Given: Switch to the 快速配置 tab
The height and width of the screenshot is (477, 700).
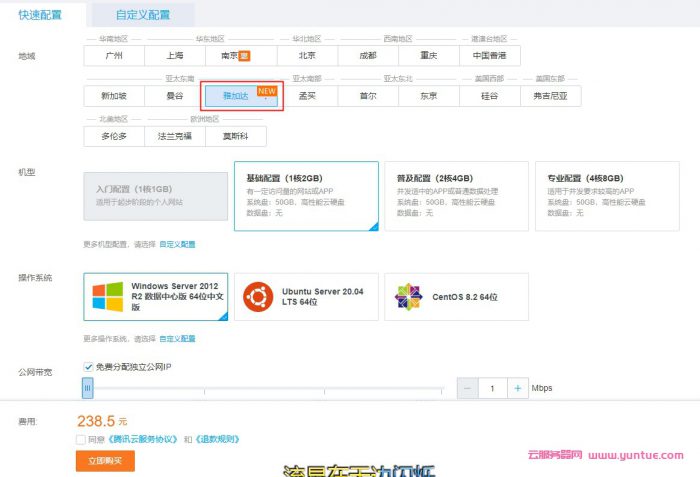Looking at the screenshot, I should [41, 15].
